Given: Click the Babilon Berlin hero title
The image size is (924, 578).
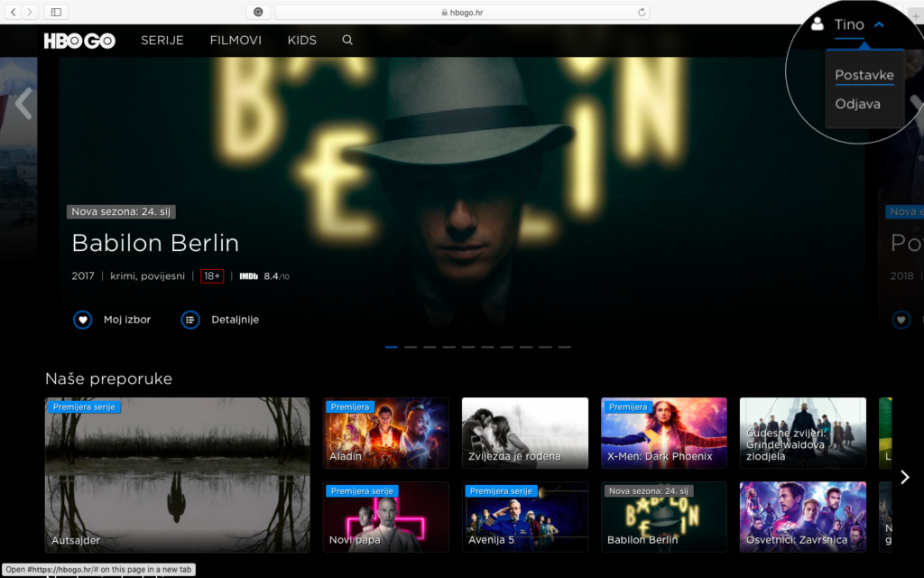Looking at the screenshot, I should tap(155, 243).
